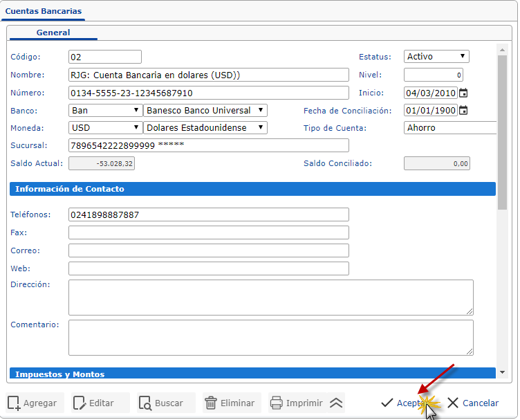The image size is (520, 420).
Task: Click the scroll down arrow of form scrollbar
Action: click(x=502, y=372)
